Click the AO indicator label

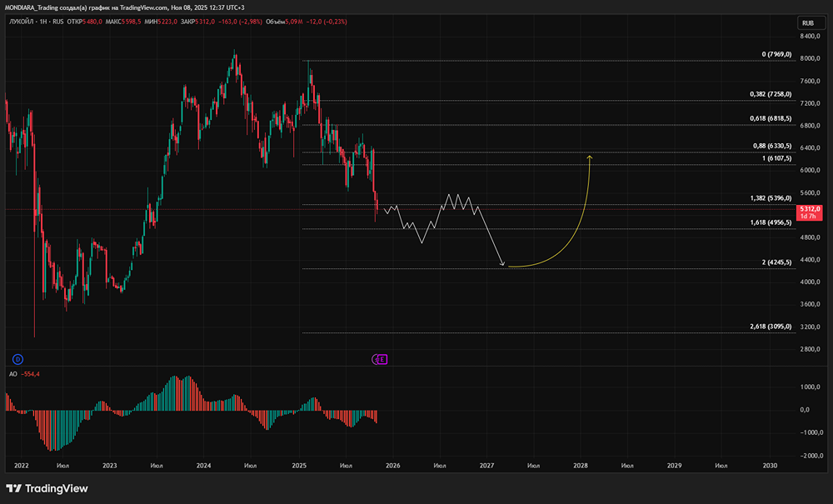(13, 374)
